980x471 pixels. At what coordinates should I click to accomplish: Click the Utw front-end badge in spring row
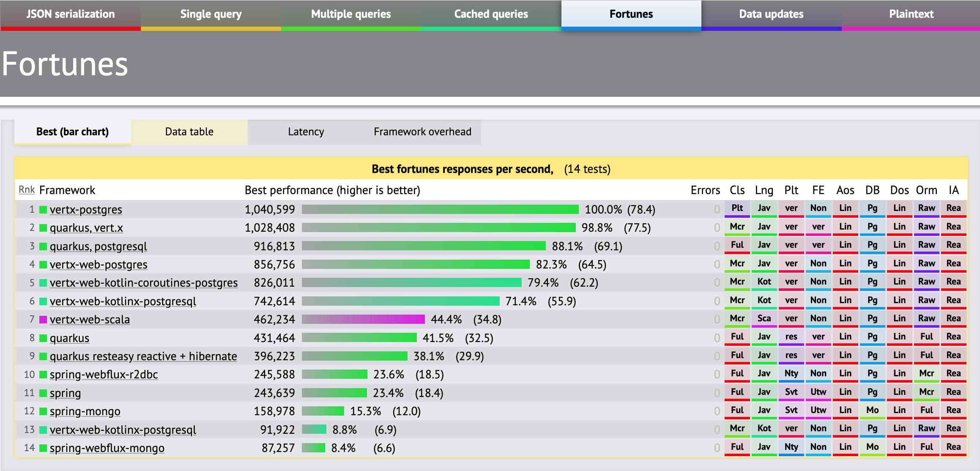tap(818, 392)
